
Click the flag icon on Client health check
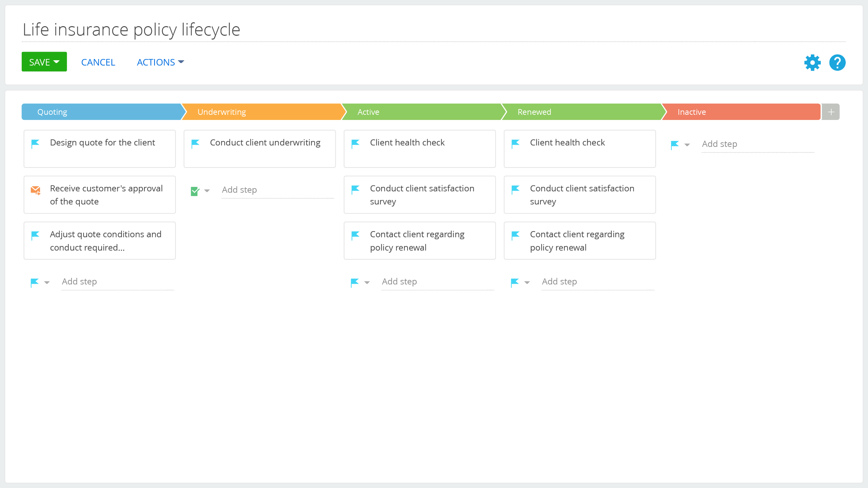pos(355,144)
